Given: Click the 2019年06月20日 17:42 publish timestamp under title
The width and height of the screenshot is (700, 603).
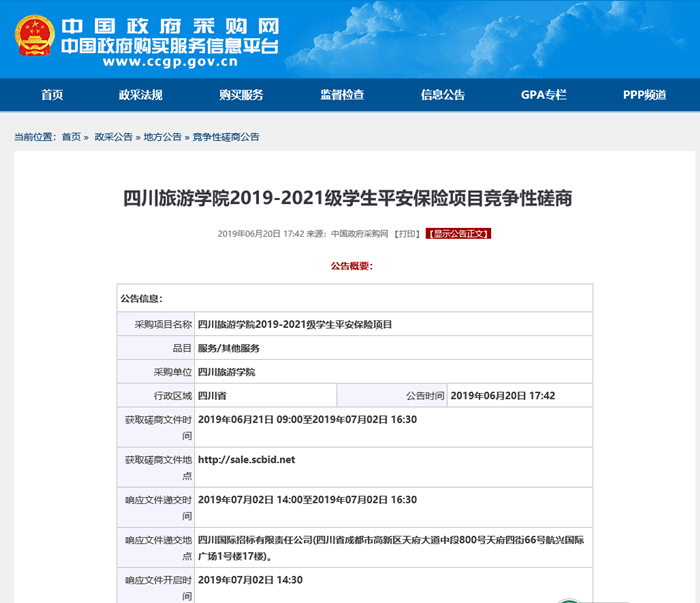Looking at the screenshot, I should pyautogui.click(x=261, y=234).
